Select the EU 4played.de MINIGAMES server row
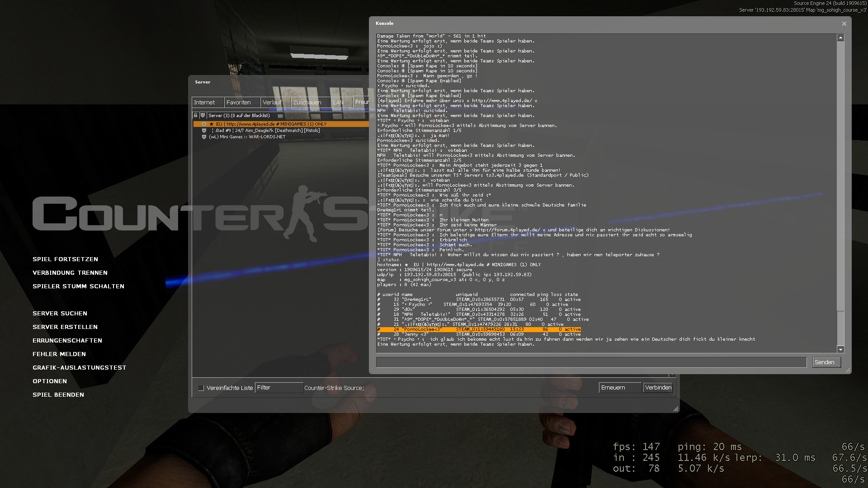This screenshot has height=488, width=868. (x=281, y=124)
